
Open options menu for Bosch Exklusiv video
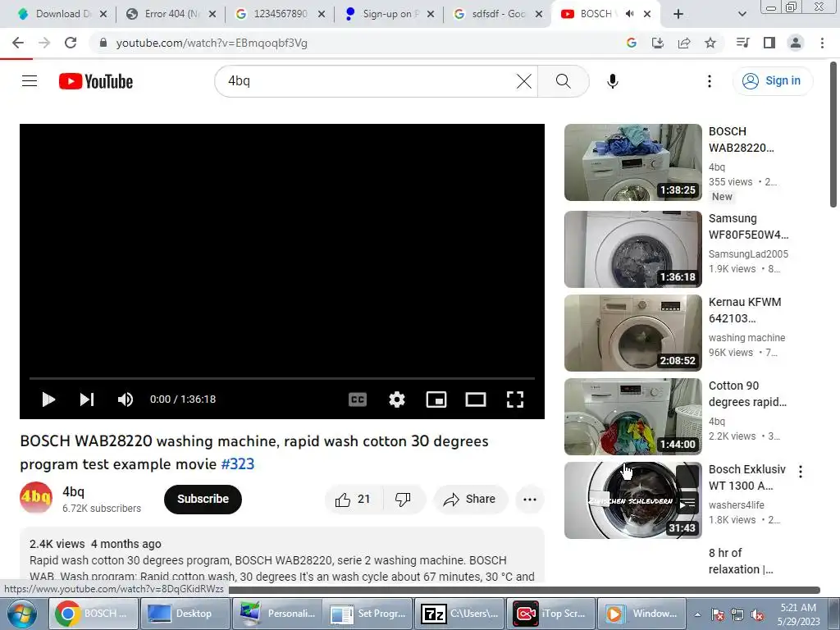[801, 472]
